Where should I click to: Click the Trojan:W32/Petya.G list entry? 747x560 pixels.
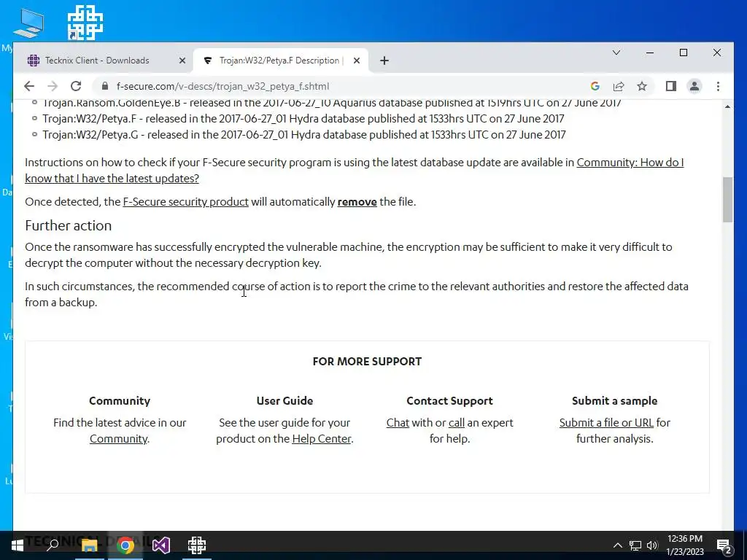[304, 135]
